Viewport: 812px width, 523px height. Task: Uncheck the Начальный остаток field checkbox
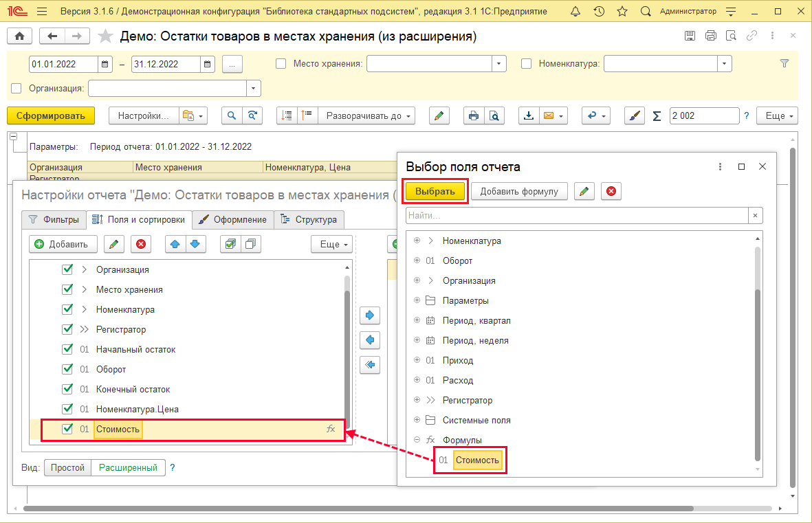pos(67,349)
